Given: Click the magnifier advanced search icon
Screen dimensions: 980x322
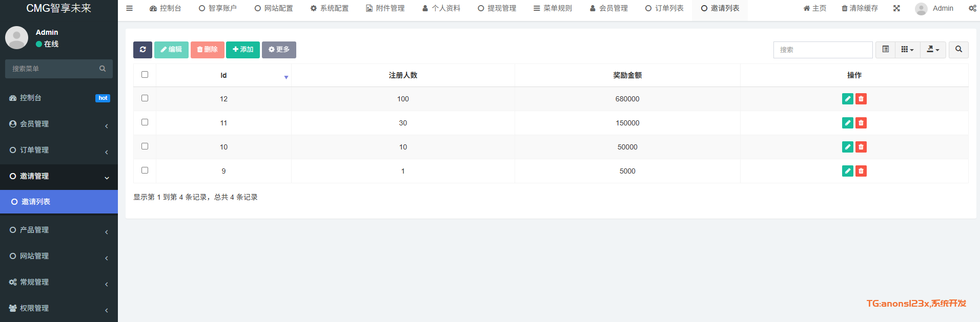Looking at the screenshot, I should [x=958, y=50].
